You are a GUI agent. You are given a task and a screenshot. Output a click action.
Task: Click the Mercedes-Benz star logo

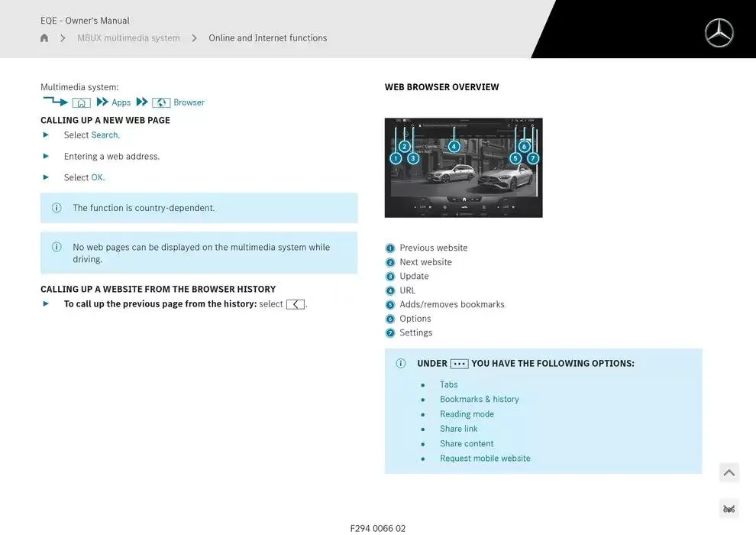[x=719, y=33]
